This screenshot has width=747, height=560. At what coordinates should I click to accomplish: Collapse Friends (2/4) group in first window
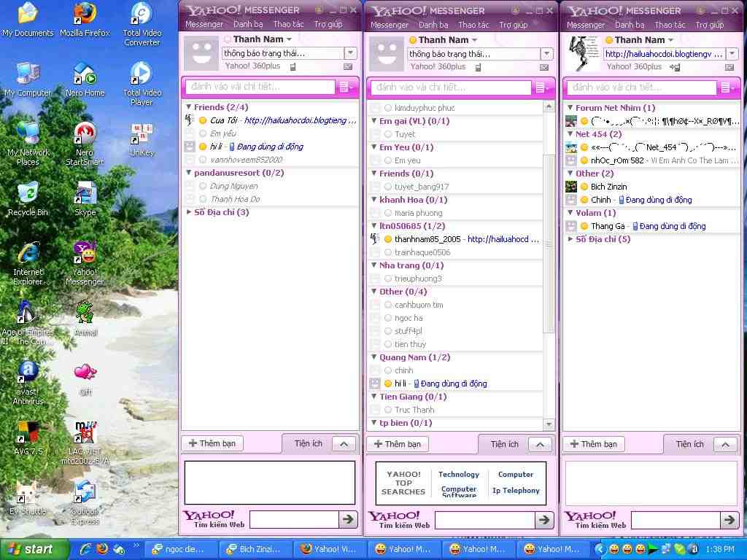[x=189, y=107]
